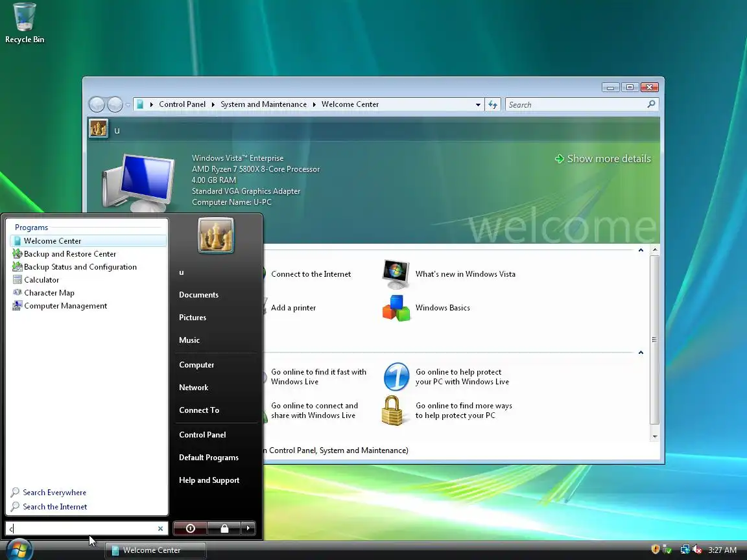Image resolution: width=747 pixels, height=560 pixels.
Task: Click the Welcome Center breadcrumb
Action: pos(350,104)
